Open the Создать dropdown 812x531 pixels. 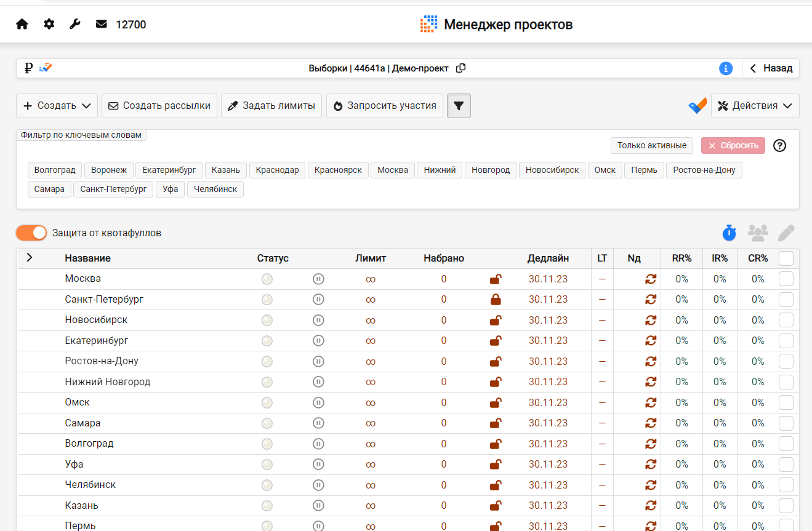pyautogui.click(x=57, y=106)
